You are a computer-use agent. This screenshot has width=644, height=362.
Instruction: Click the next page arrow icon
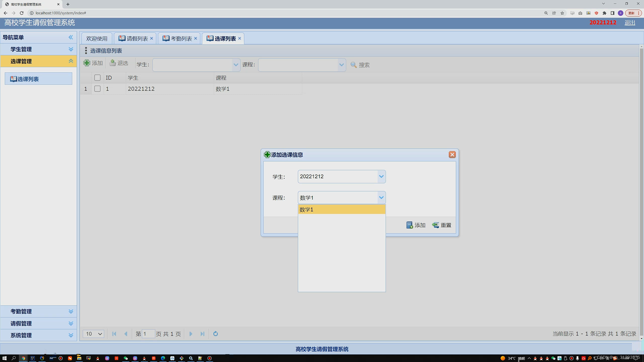tap(191, 334)
